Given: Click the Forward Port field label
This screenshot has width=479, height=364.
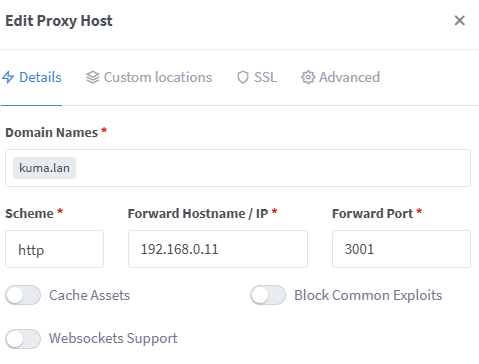Looking at the screenshot, I should tap(373, 214).
